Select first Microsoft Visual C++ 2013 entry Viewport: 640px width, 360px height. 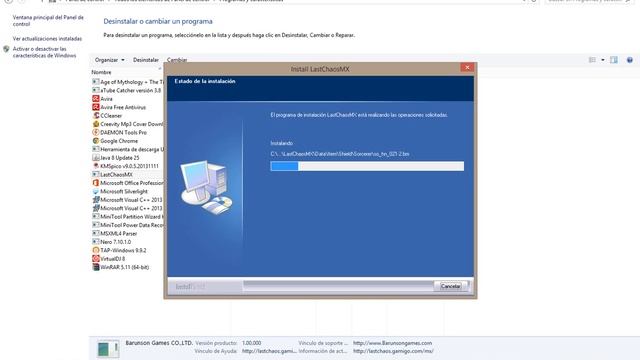[x=127, y=200]
